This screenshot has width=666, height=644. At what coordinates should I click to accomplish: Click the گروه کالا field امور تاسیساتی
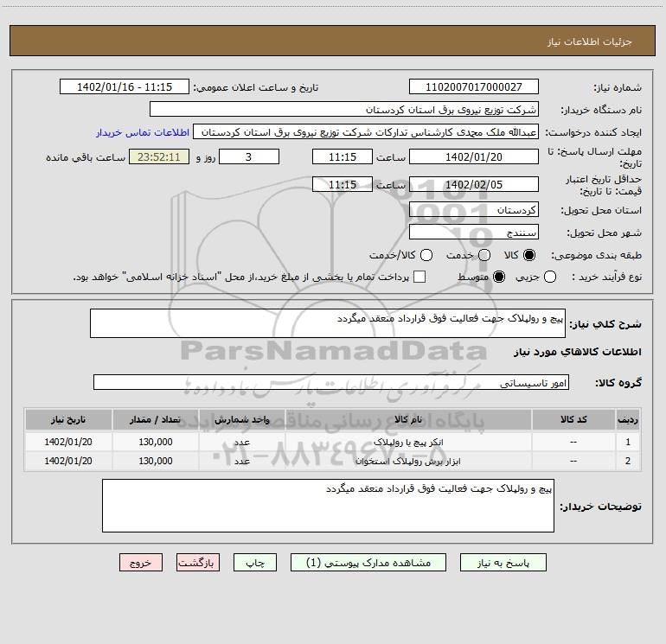point(331,382)
